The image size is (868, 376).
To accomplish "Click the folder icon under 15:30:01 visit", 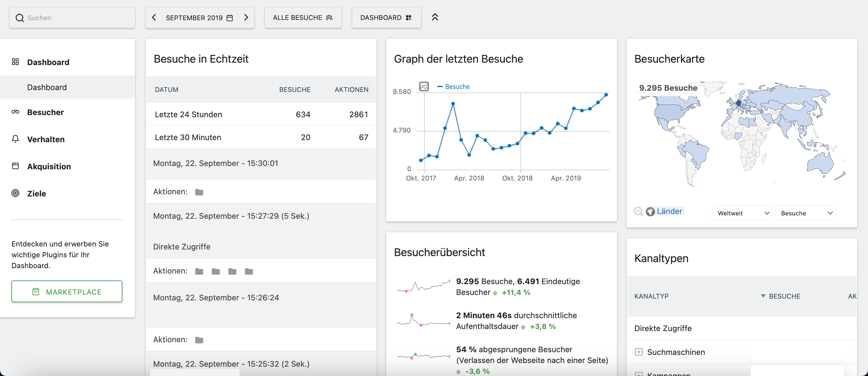I will 199,192.
